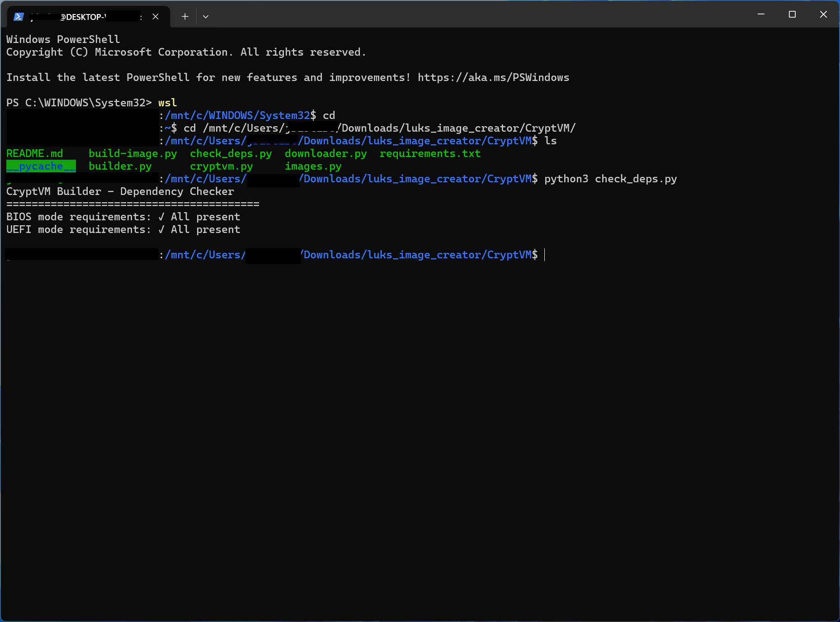Click the cursor at the last prompt
This screenshot has height=622, width=840.
(x=545, y=255)
